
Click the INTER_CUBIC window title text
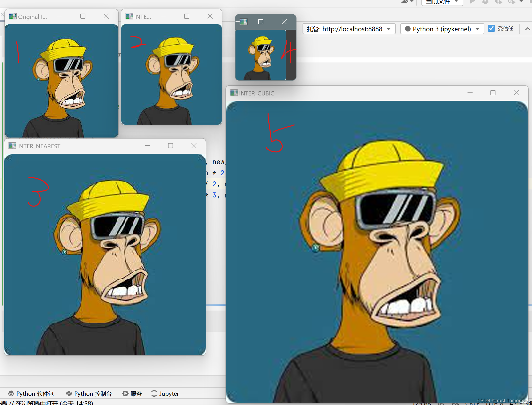[256, 93]
